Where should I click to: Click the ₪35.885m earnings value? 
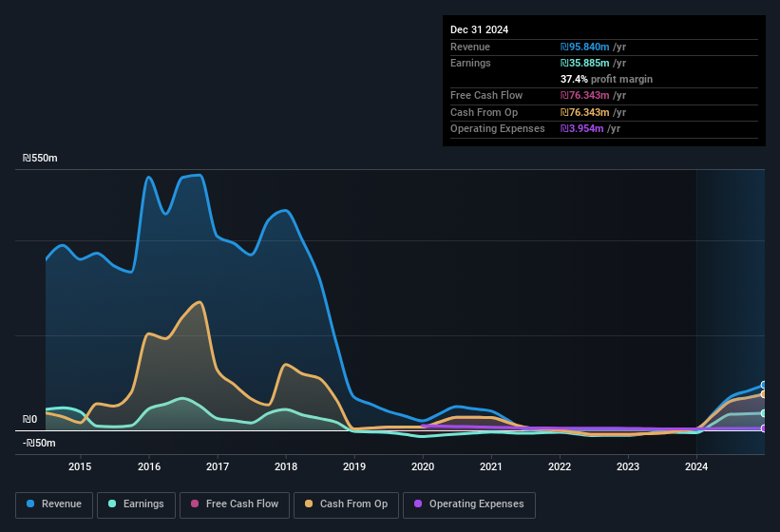[584, 63]
